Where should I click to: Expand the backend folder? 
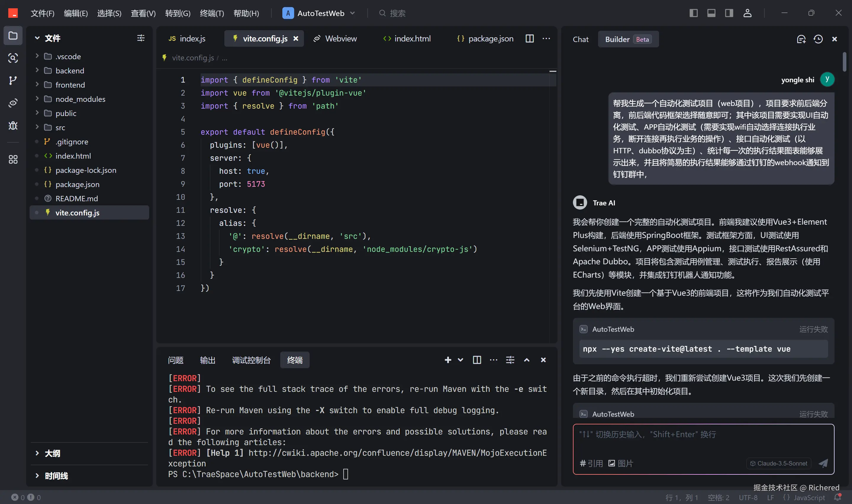click(70, 71)
